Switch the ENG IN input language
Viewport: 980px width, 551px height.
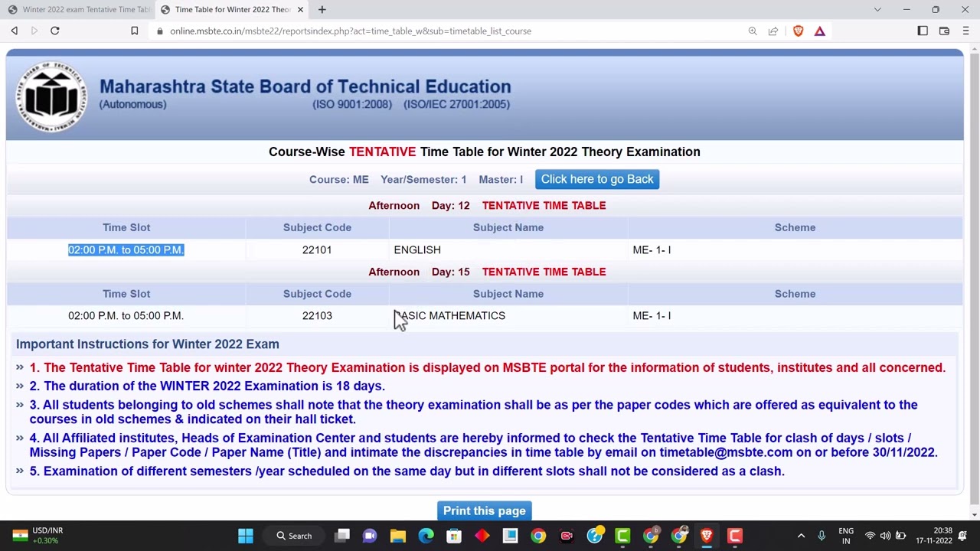[846, 536]
